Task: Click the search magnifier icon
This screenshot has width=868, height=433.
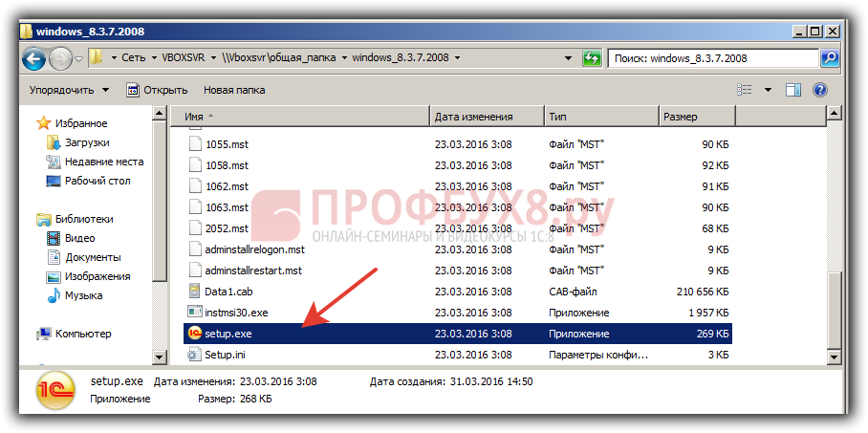Action: [830, 58]
